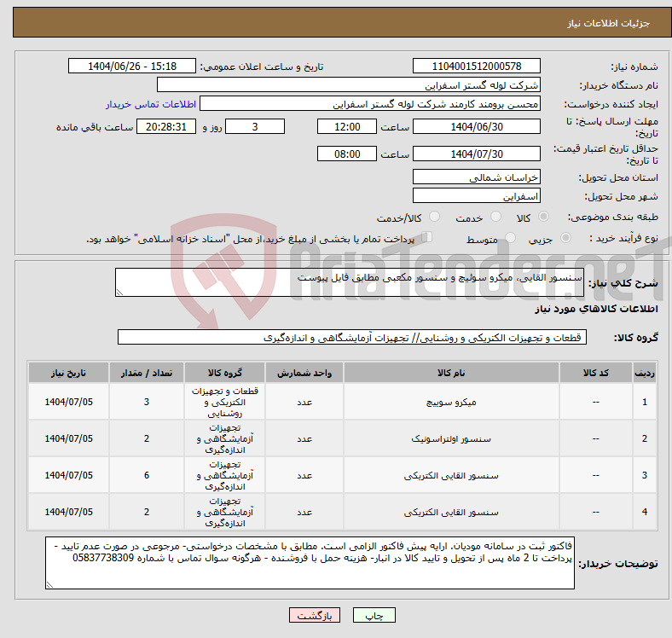Click the بازگشت (back) button
The image size is (672, 638).
[315, 615]
